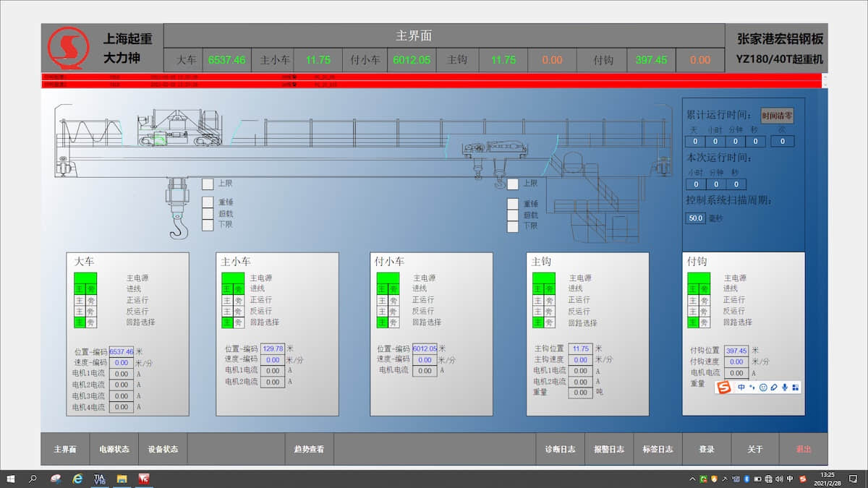Open File Explorer from the taskbar
This screenshot has width=868, height=488.
click(122, 479)
